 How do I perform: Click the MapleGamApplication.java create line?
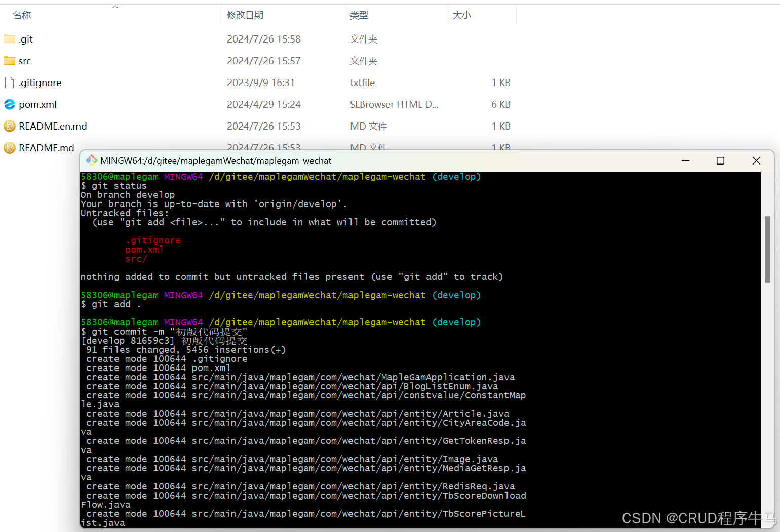point(300,377)
